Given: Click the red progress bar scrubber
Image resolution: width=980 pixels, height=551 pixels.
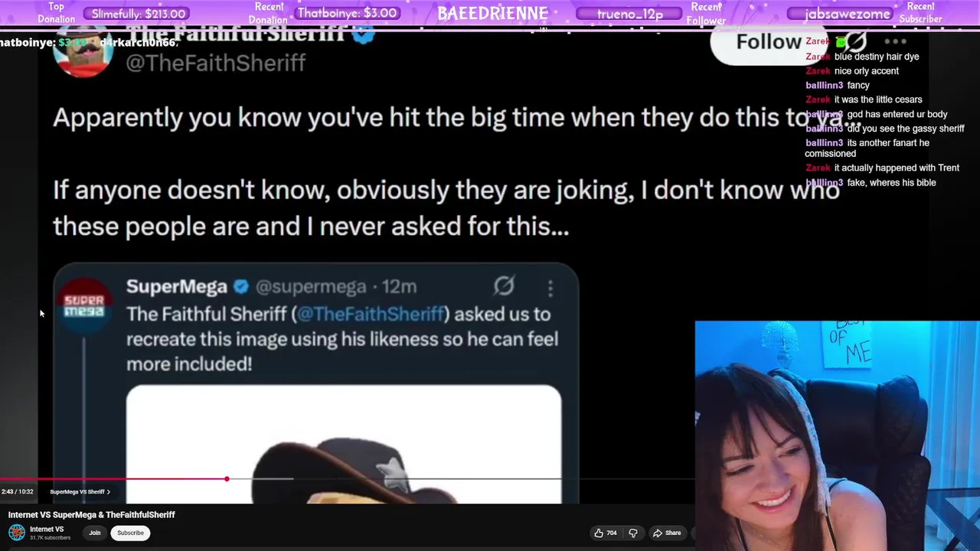Looking at the screenshot, I should pos(227,479).
